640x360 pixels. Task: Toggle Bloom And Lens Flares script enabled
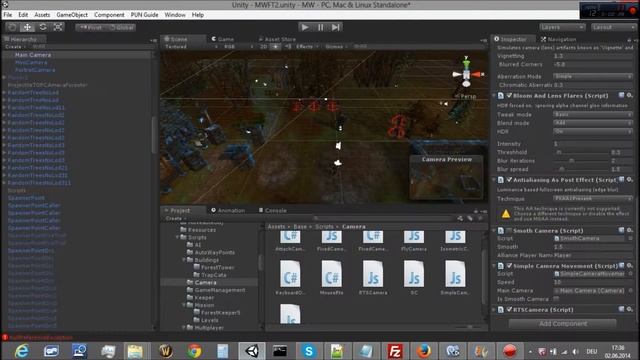coord(509,96)
